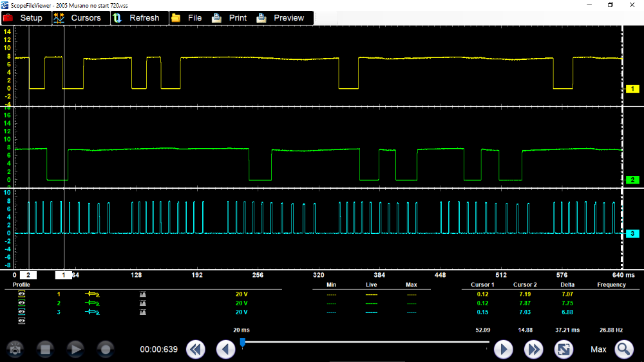Click the Refresh button
This screenshot has width=644, height=362.
click(137, 18)
